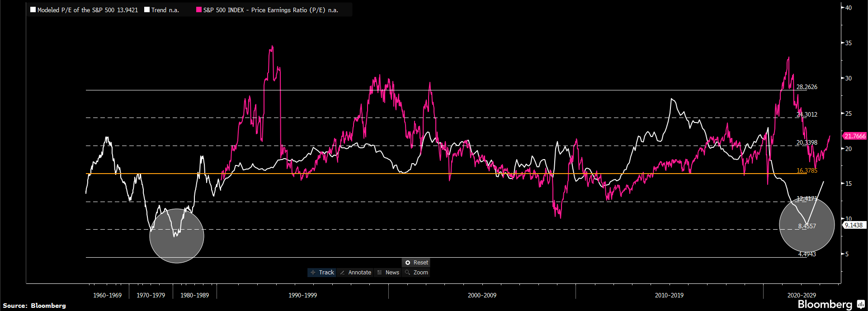Click the Source: Bloomberg caption

(34, 306)
